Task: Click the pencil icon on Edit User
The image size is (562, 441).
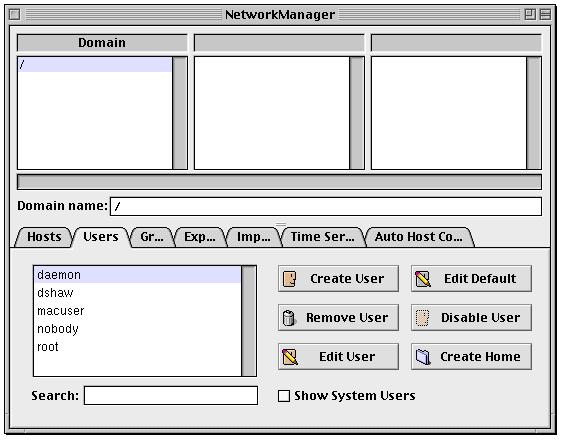Action: 290,357
